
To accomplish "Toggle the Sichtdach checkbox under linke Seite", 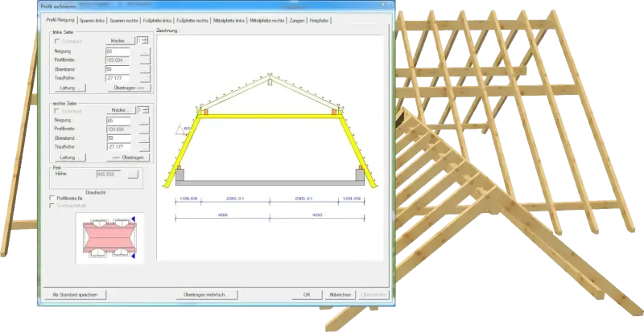I will click(55, 40).
